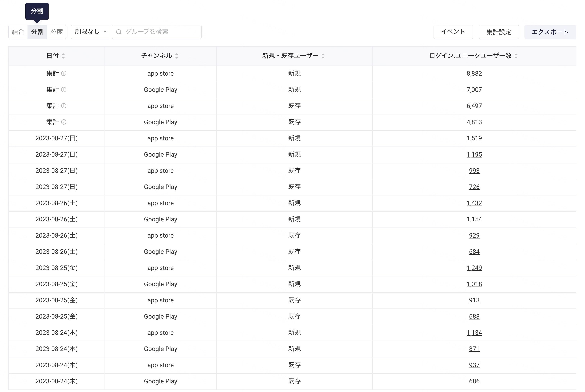Sort by 新規・既存ユーザー column sort icon

[323, 56]
